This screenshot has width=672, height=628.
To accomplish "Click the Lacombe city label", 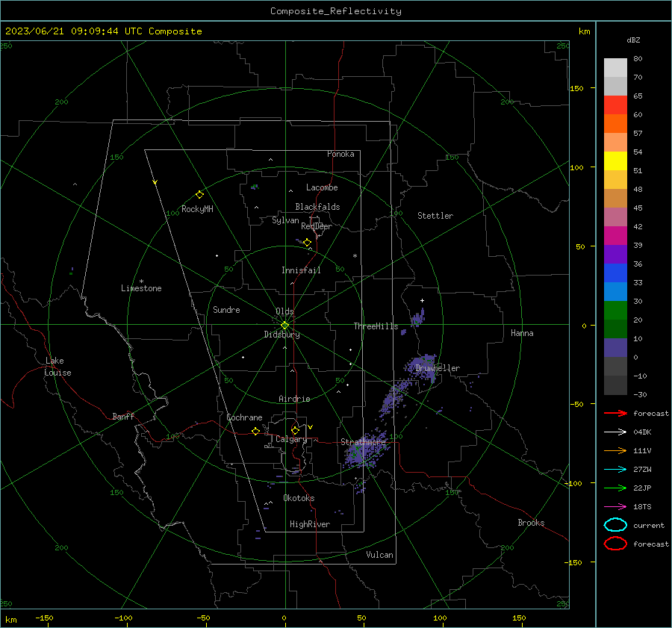I will 322,187.
